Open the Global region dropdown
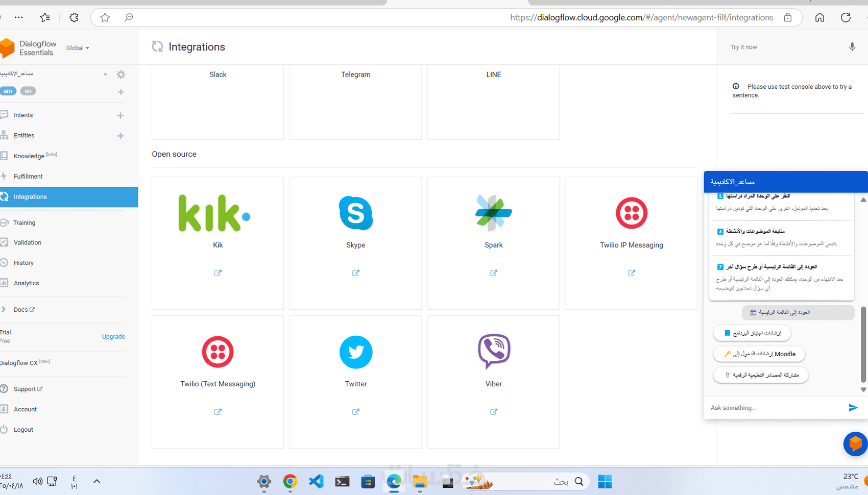 (x=78, y=48)
